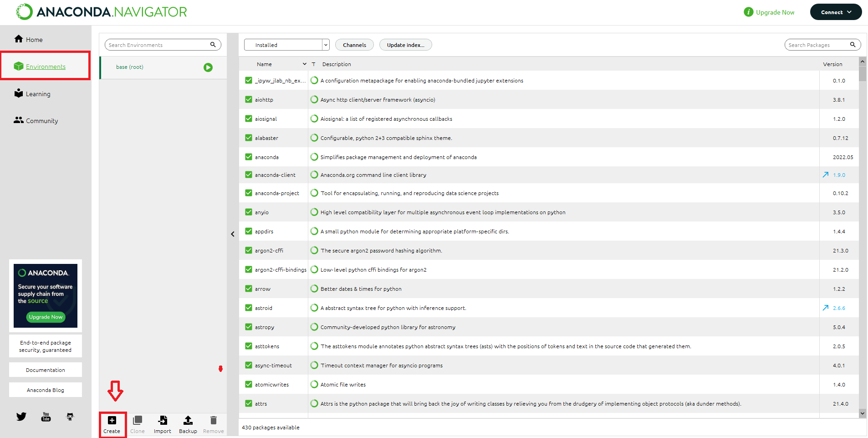
Task: Click the search icon in Search Packages
Action: coord(853,45)
